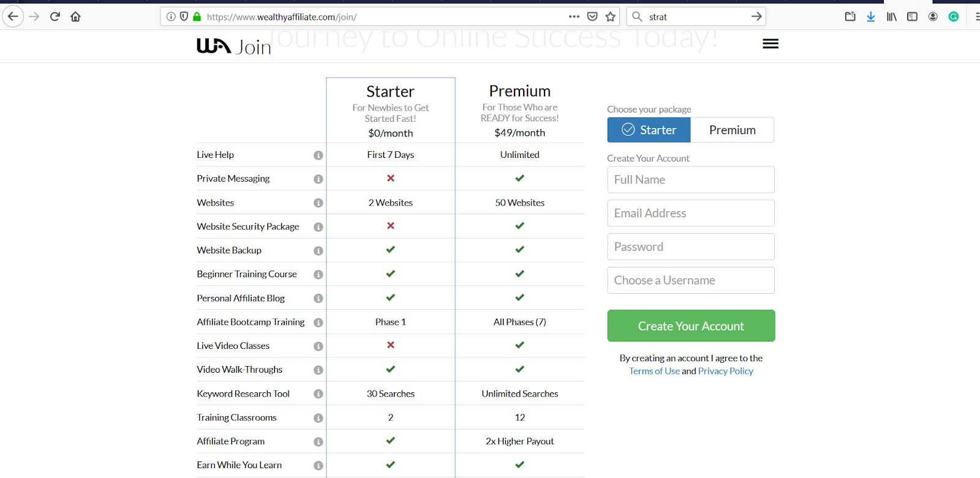Show info for Live Help

pos(318,155)
